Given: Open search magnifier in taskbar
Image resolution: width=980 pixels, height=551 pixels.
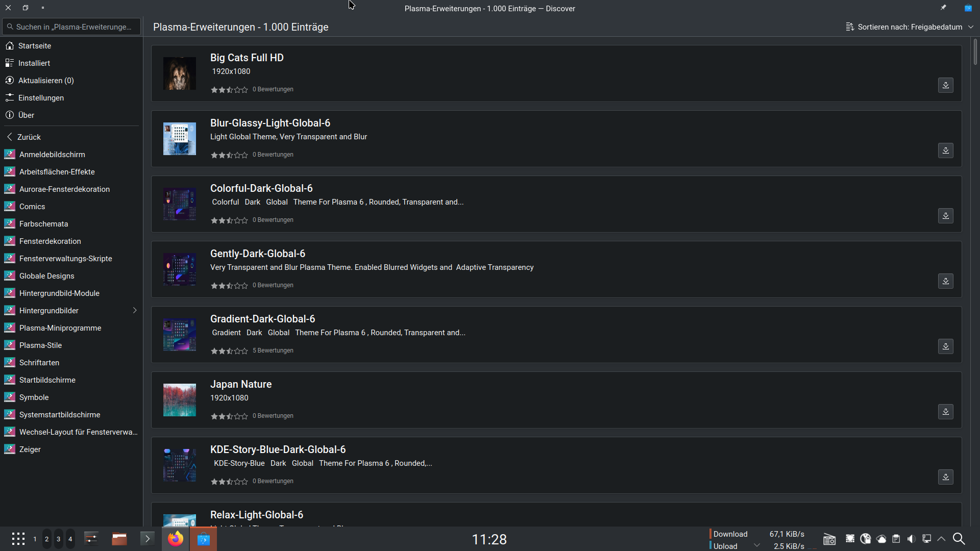Looking at the screenshot, I should [959, 539].
